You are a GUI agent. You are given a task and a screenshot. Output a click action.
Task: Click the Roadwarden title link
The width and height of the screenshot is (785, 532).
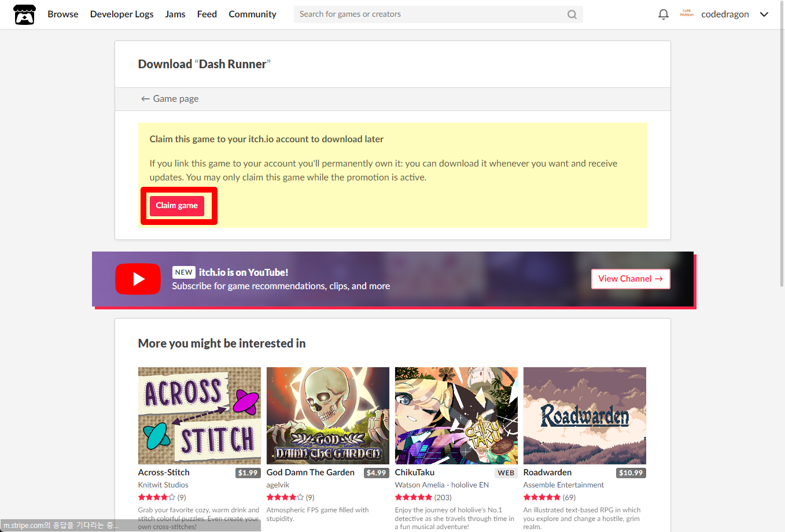click(547, 472)
